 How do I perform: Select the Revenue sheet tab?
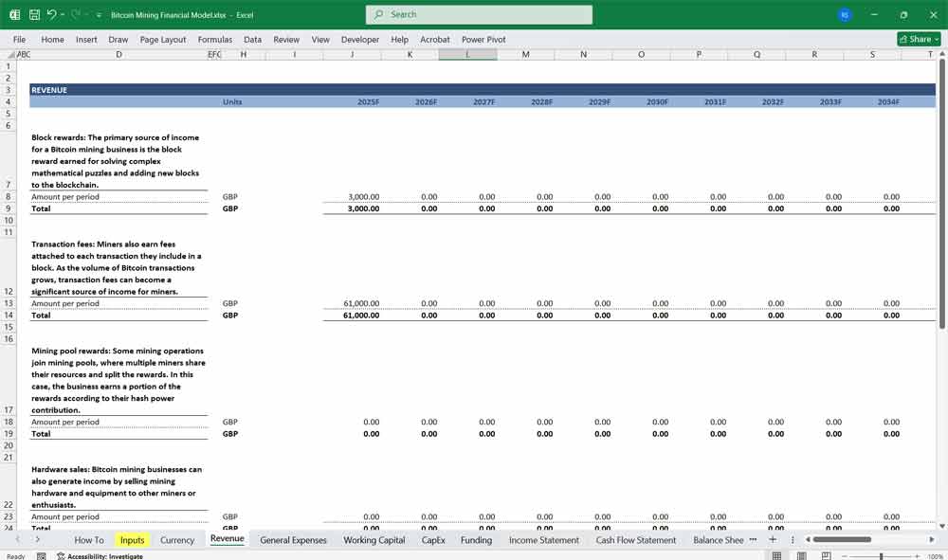[x=228, y=539]
